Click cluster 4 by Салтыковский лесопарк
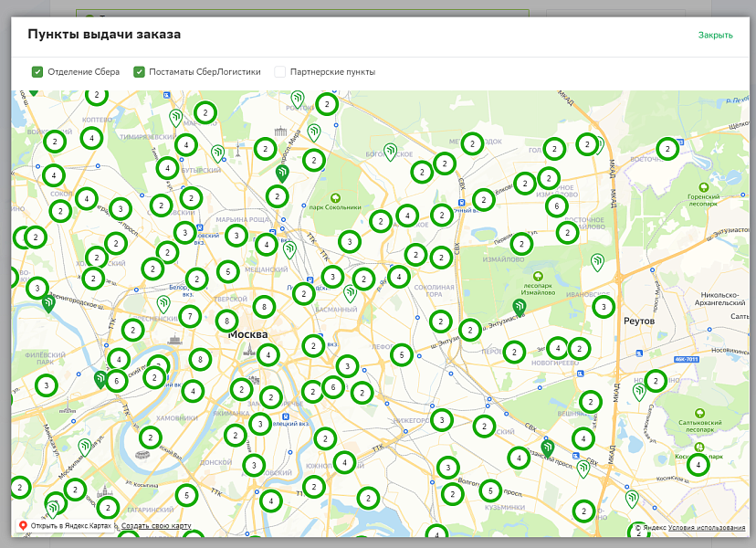756x548 pixels. [698, 465]
